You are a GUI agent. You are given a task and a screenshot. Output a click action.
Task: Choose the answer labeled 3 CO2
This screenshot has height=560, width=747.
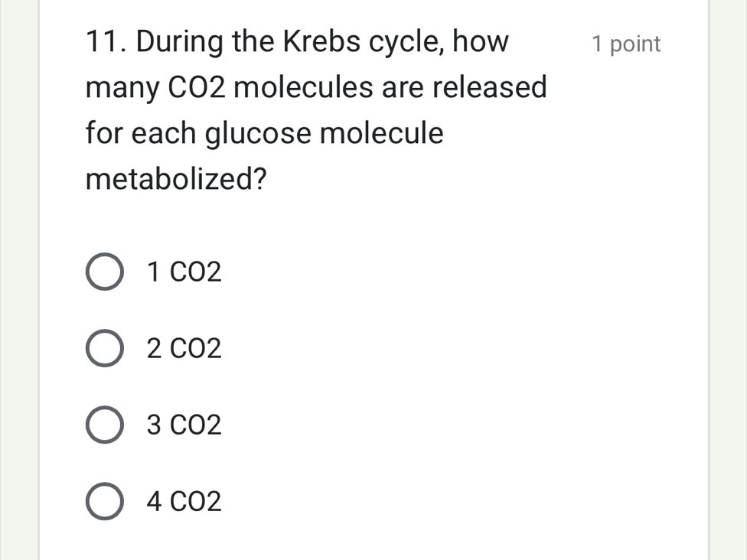(184, 425)
